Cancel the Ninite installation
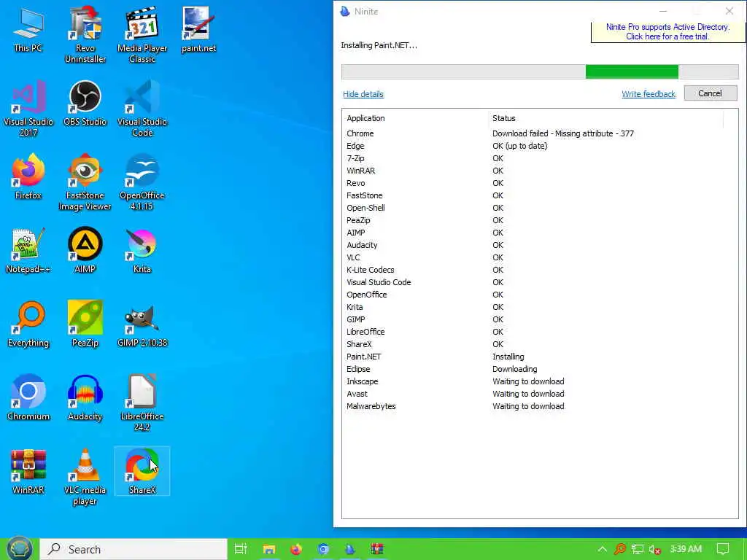747x560 pixels. click(x=711, y=93)
